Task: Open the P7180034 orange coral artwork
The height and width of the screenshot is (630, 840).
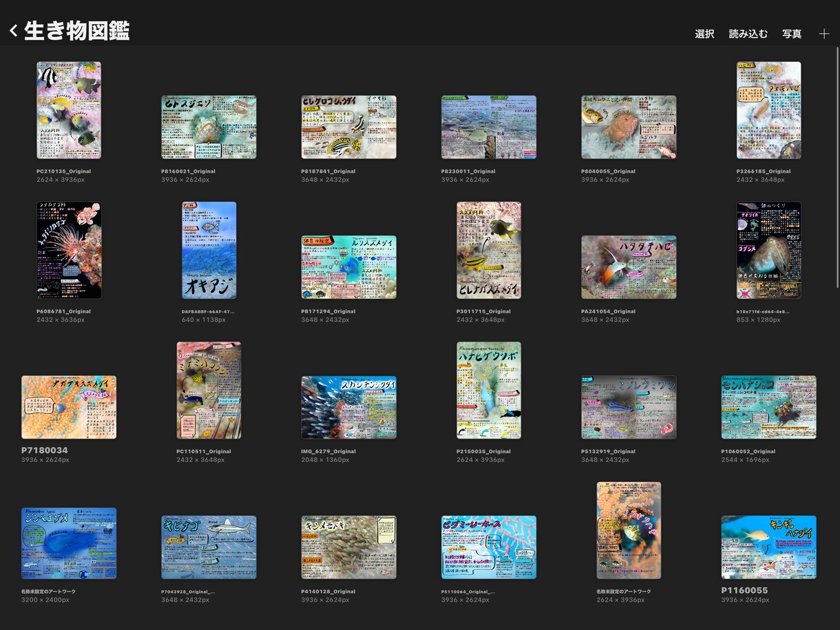Action: coord(69,407)
